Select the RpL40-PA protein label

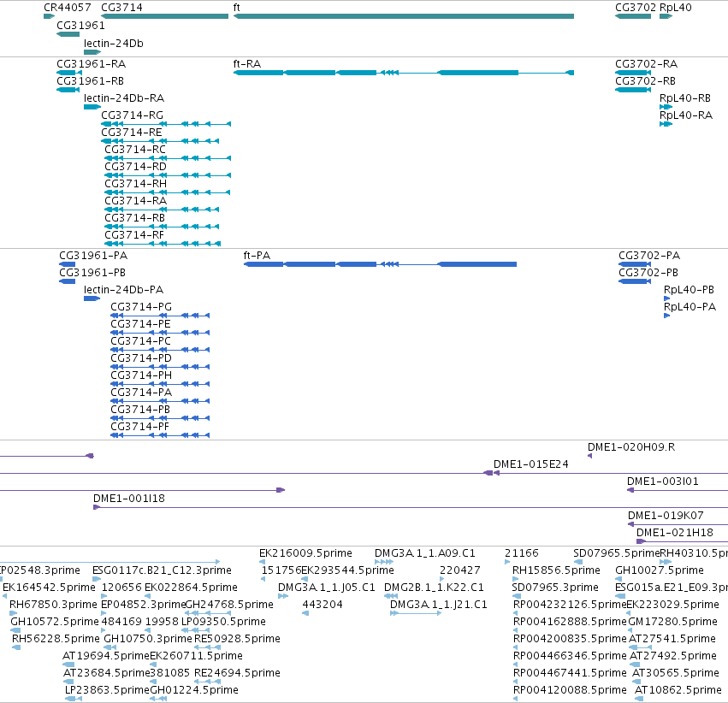690,307
